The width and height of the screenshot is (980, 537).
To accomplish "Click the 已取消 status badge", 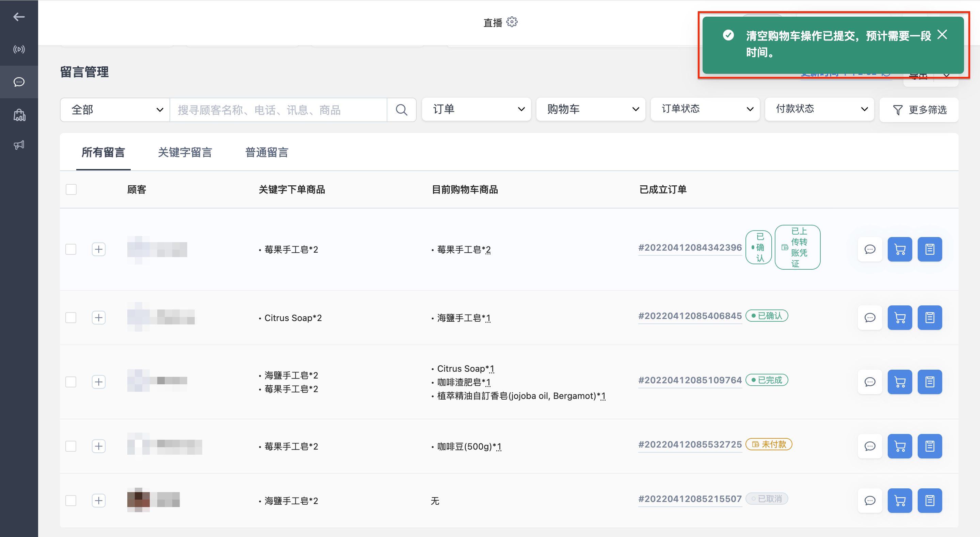I will 767,499.
